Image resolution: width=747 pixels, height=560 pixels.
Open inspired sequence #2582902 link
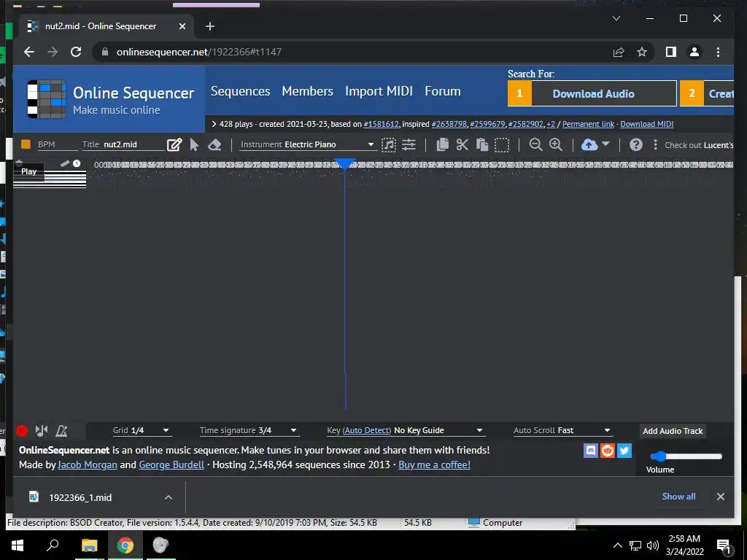pyautogui.click(x=525, y=124)
